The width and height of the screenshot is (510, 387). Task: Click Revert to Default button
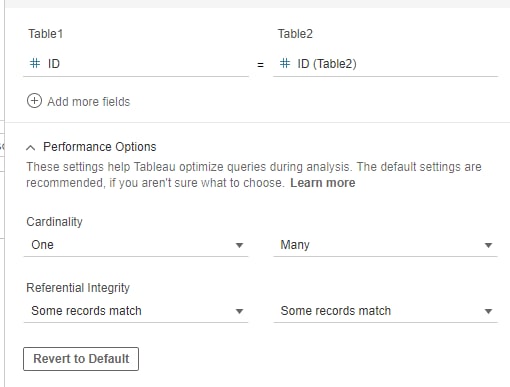pyautogui.click(x=81, y=359)
